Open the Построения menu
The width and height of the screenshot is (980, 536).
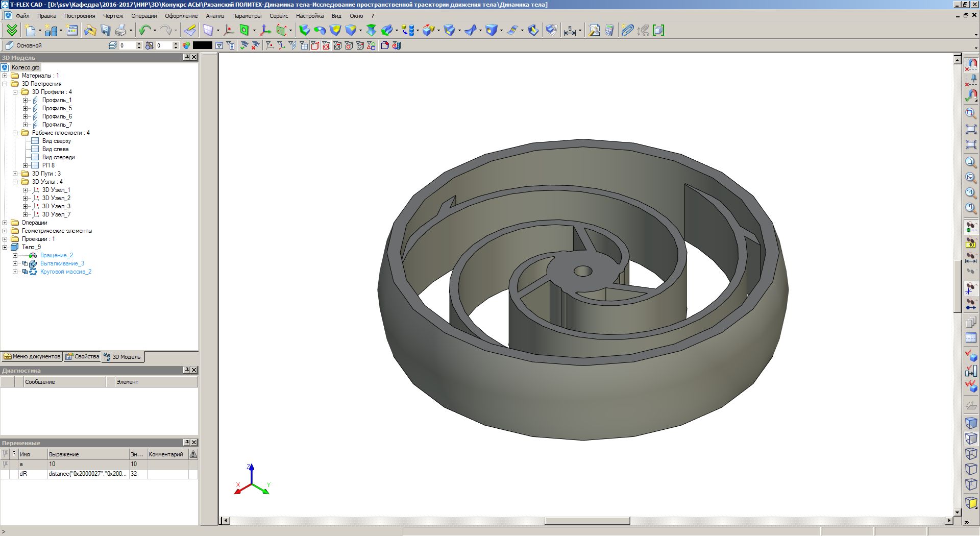tap(80, 16)
